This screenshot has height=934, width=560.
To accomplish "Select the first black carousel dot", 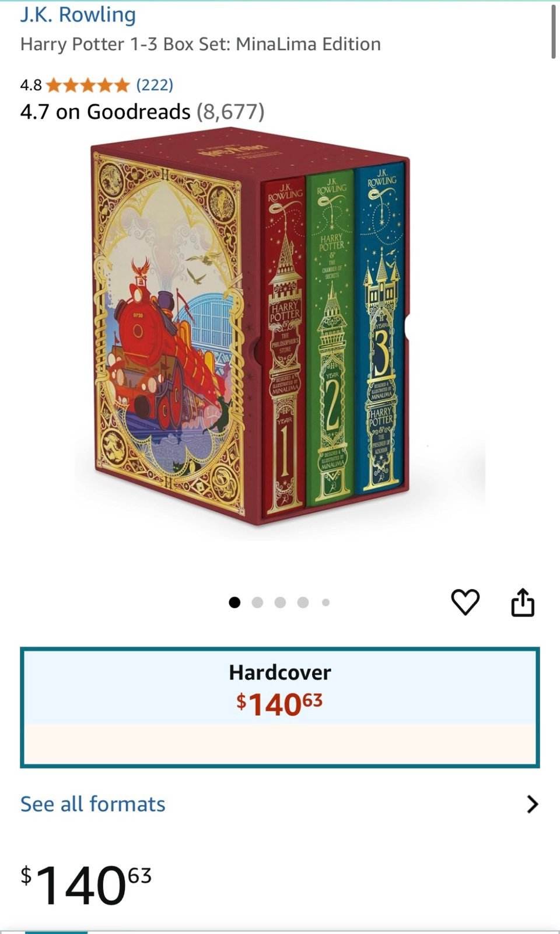I will tap(235, 602).
